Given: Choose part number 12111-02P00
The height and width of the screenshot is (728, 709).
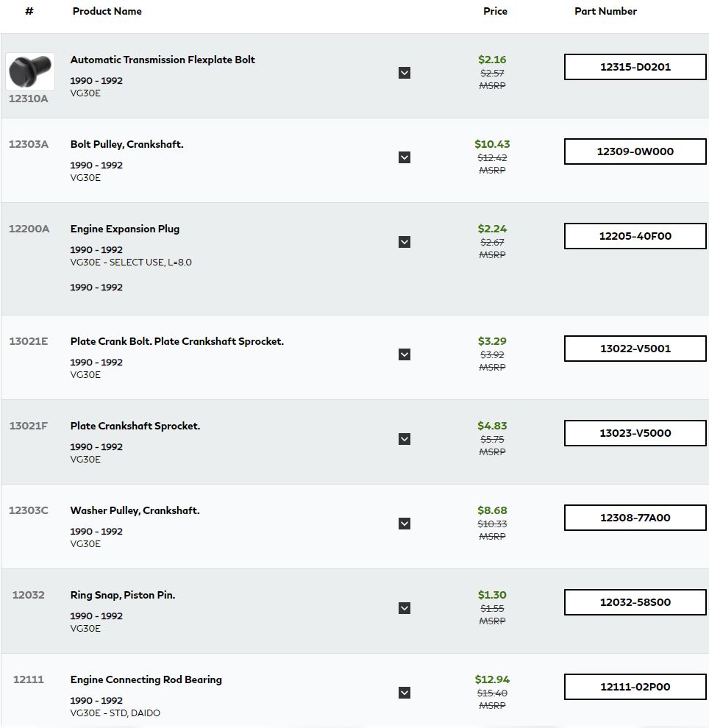Looking at the screenshot, I should click(x=635, y=687).
